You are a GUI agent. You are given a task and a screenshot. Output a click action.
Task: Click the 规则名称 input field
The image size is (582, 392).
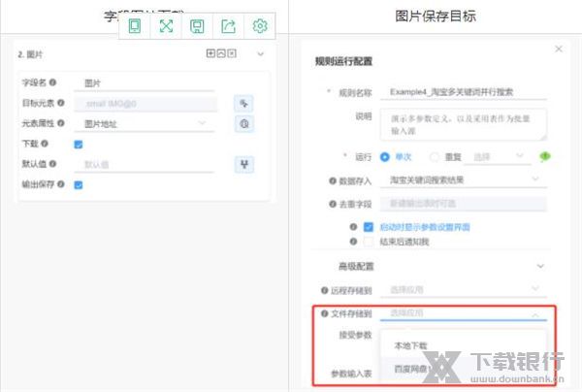pyautogui.click(x=464, y=91)
